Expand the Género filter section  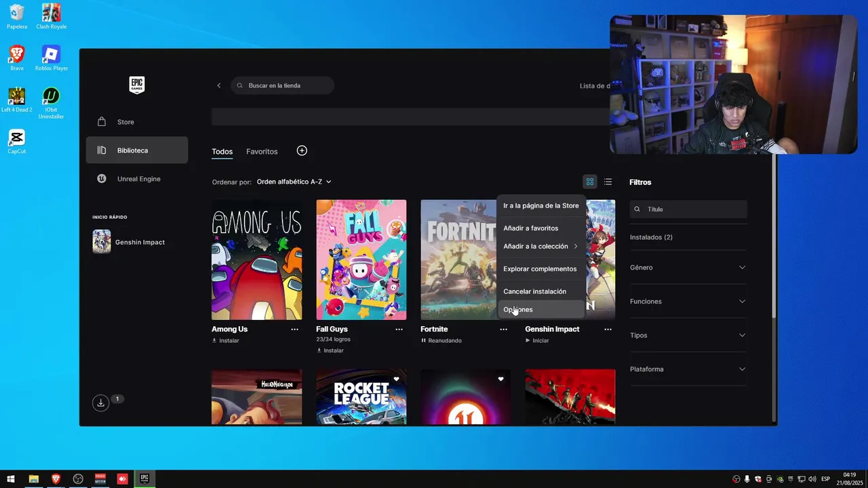click(x=688, y=268)
